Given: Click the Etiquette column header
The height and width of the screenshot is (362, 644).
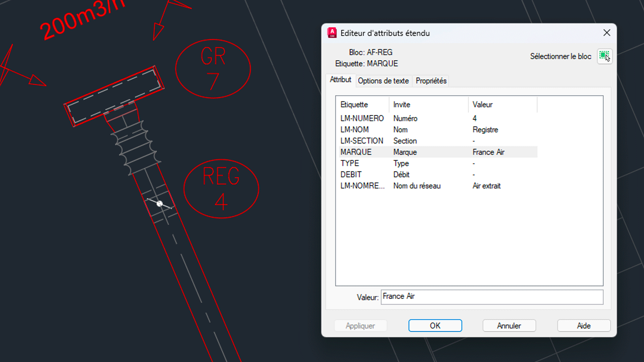Looking at the screenshot, I should tap(362, 105).
